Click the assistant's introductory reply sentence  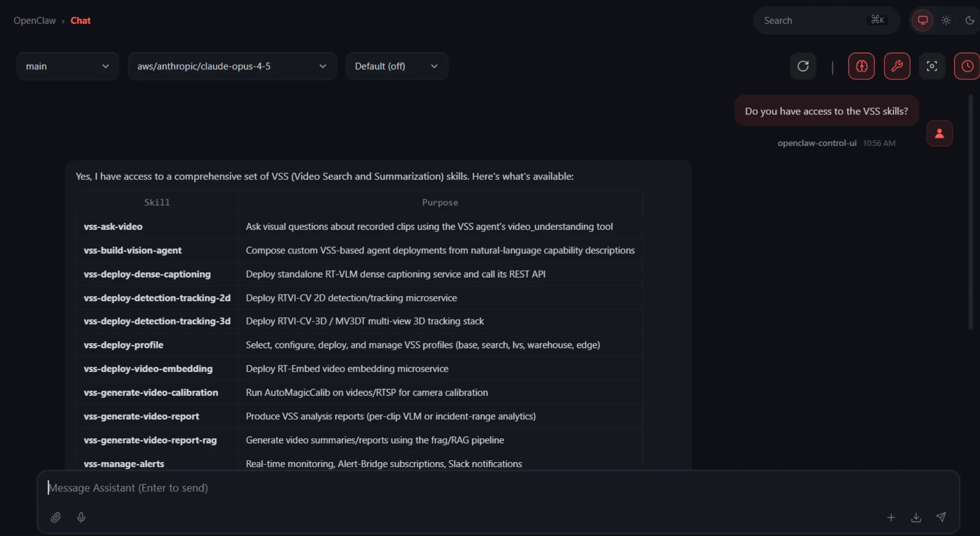pyautogui.click(x=324, y=176)
